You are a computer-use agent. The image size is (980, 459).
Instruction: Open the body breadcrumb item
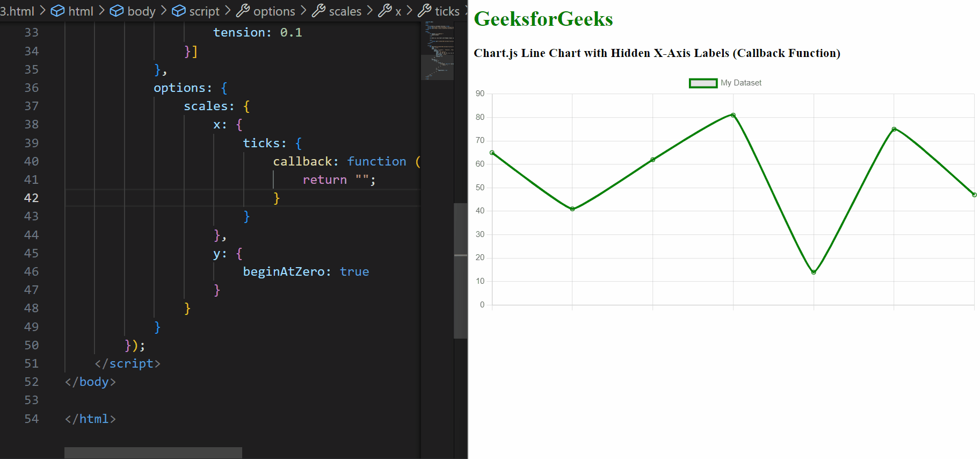[x=141, y=11]
